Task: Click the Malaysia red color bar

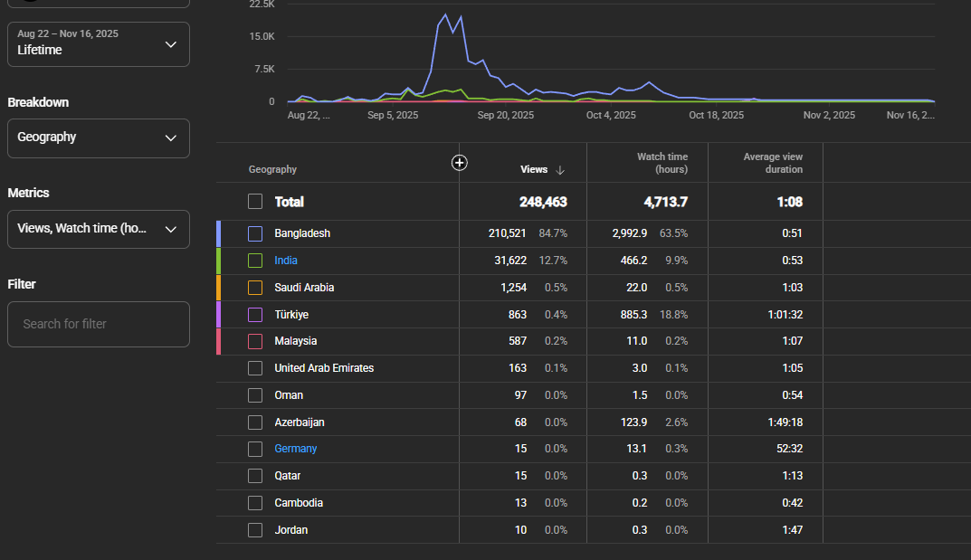Action: 219,341
